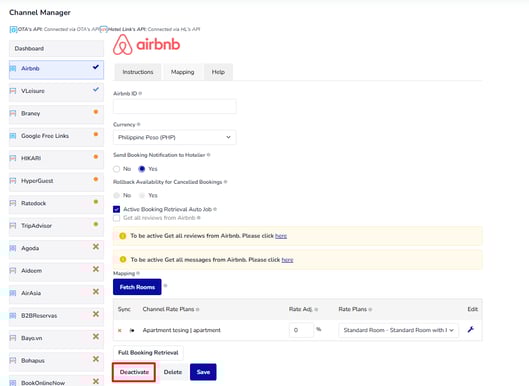Viewport: 529px width, 386px height.
Task: Open the HyperGuest channel
Action: [56, 182]
